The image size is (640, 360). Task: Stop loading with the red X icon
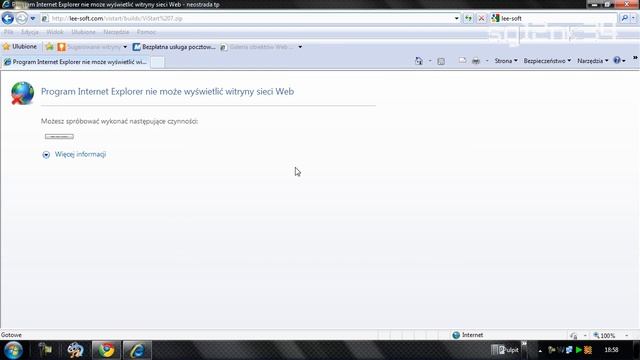pos(481,18)
